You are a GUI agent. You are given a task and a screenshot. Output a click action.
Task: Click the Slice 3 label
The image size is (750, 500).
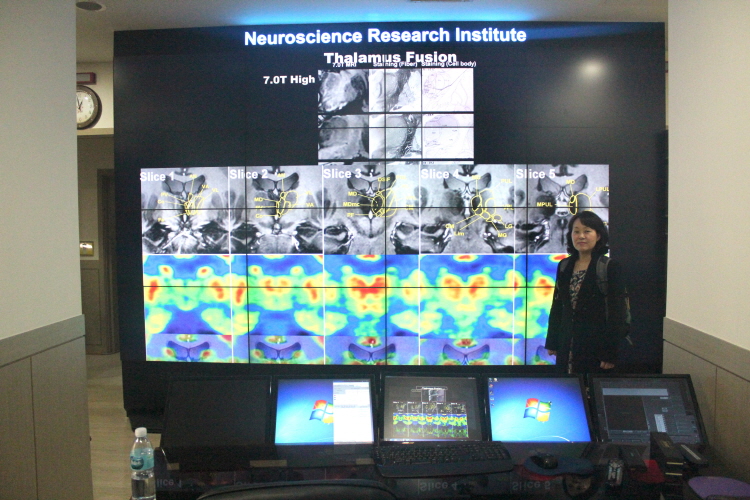point(342,173)
